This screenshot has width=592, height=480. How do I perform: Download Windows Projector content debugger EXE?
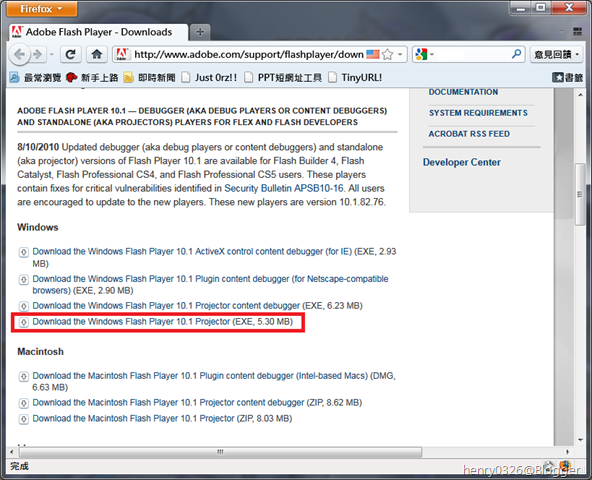(x=166, y=306)
